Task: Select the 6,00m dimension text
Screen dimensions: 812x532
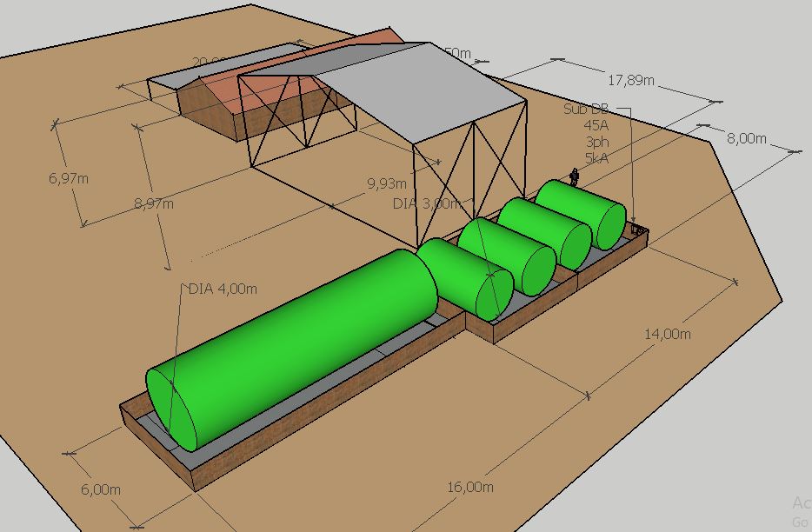Action: [101, 489]
